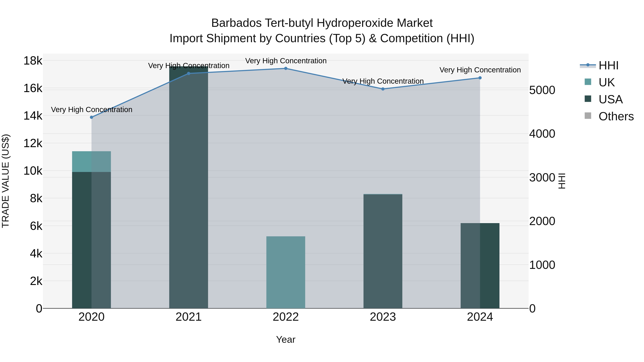This screenshot has width=644, height=362.
Task: Click the USA dark green swatch
Action: coord(588,99)
